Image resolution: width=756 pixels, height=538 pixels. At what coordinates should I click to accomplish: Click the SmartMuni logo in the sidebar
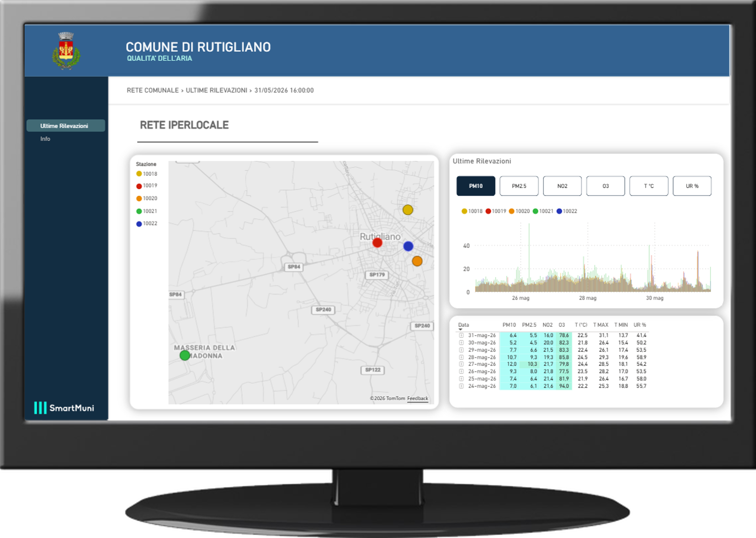(64, 408)
